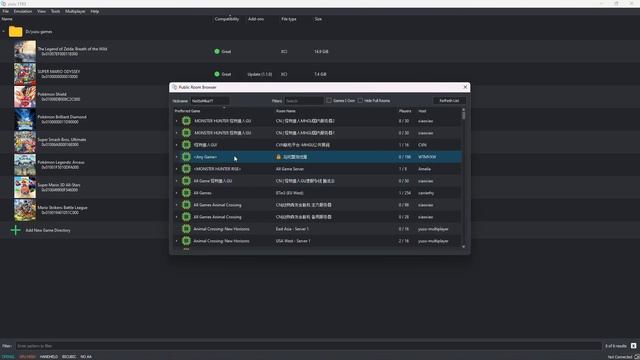Click the room list scroll down arrow
The width and height of the screenshot is (640, 360).
click(463, 247)
